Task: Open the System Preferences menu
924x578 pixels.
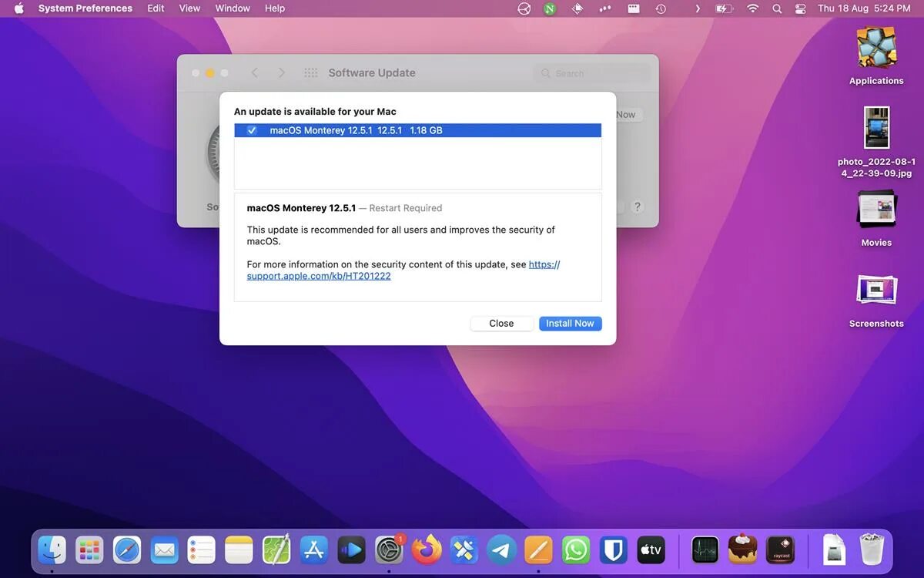Action: [85, 8]
